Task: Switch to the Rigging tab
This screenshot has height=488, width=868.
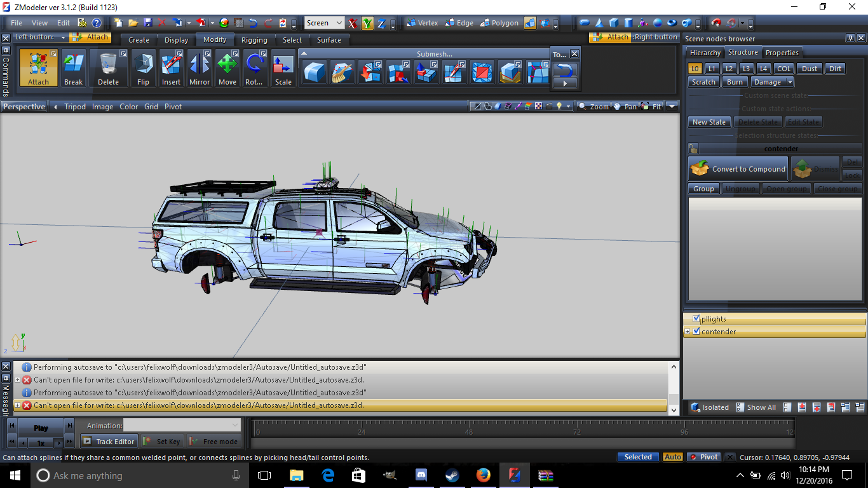Action: click(x=254, y=40)
